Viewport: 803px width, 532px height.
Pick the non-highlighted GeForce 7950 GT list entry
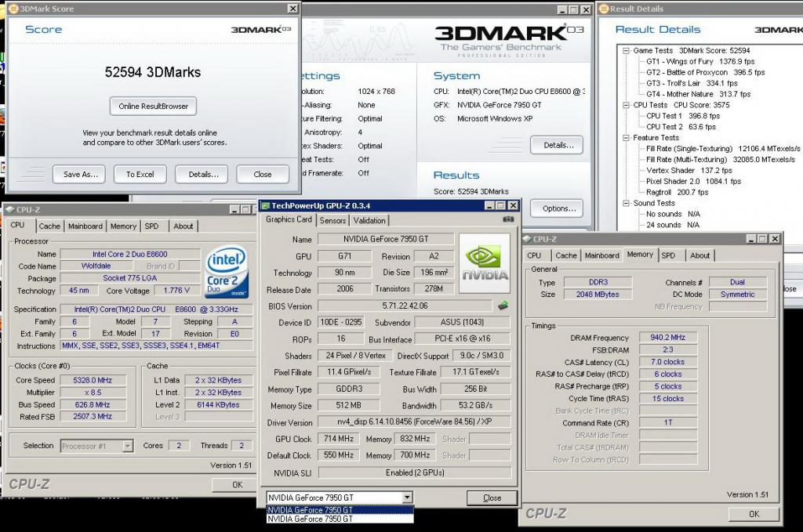(x=340, y=519)
